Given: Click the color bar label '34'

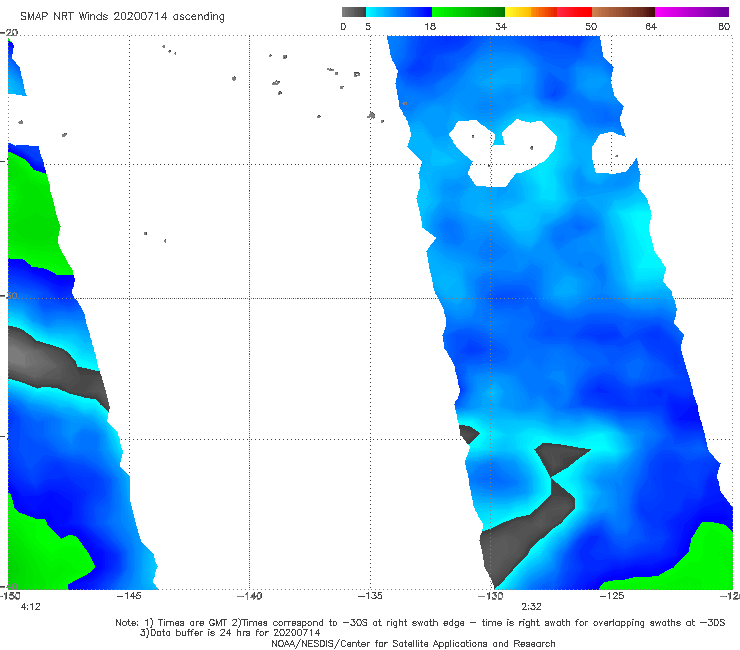Looking at the screenshot, I should (x=501, y=26).
